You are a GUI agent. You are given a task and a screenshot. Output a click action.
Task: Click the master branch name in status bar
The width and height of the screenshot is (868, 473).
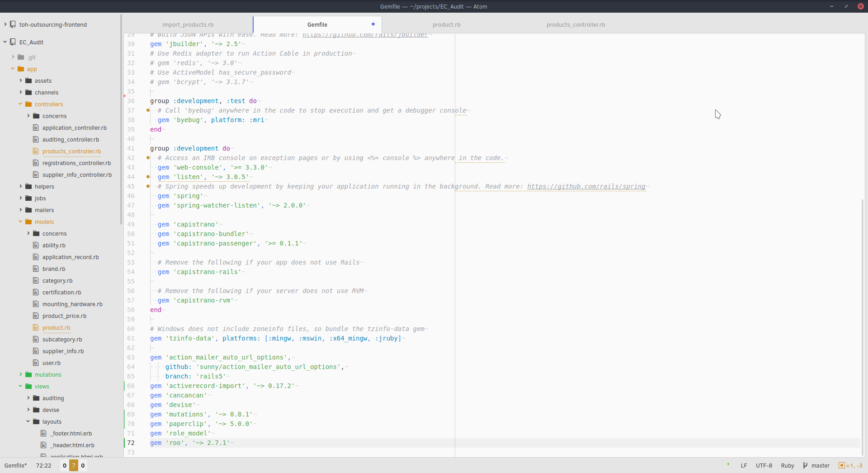820,465
